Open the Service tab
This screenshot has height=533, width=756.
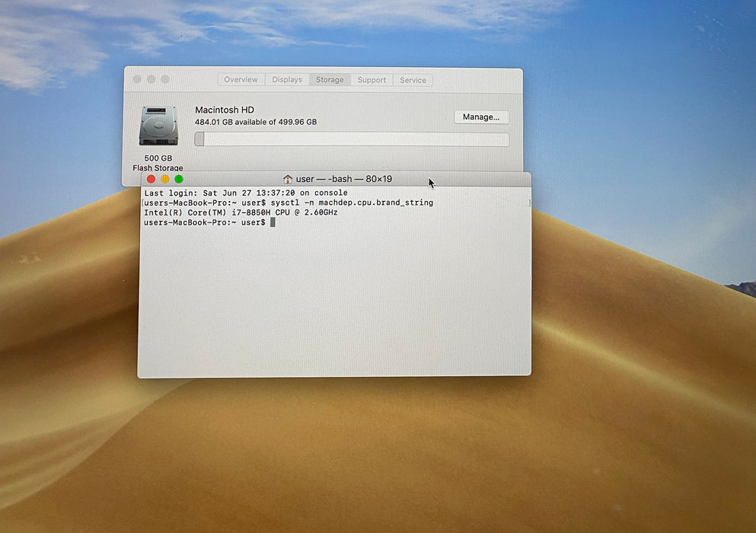coord(413,80)
